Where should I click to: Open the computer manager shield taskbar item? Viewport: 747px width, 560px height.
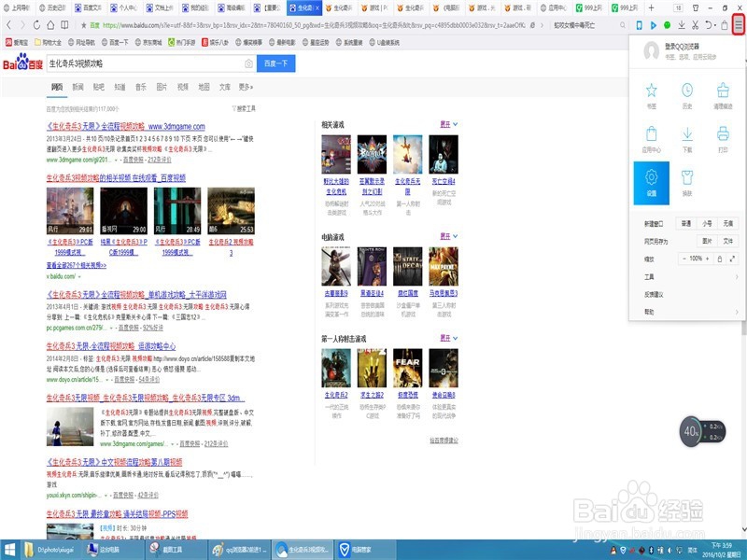tap(364, 550)
